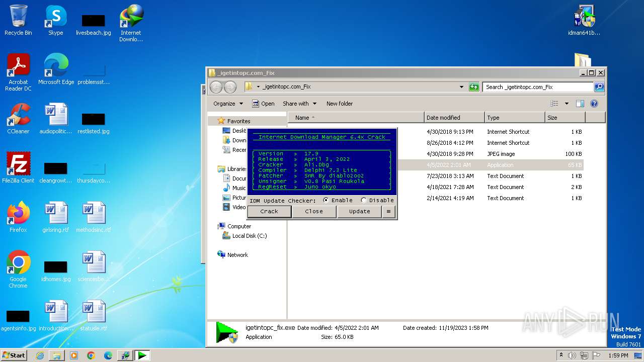
Task: Select girlsring.rtf file on desktop
Action: click(x=56, y=217)
